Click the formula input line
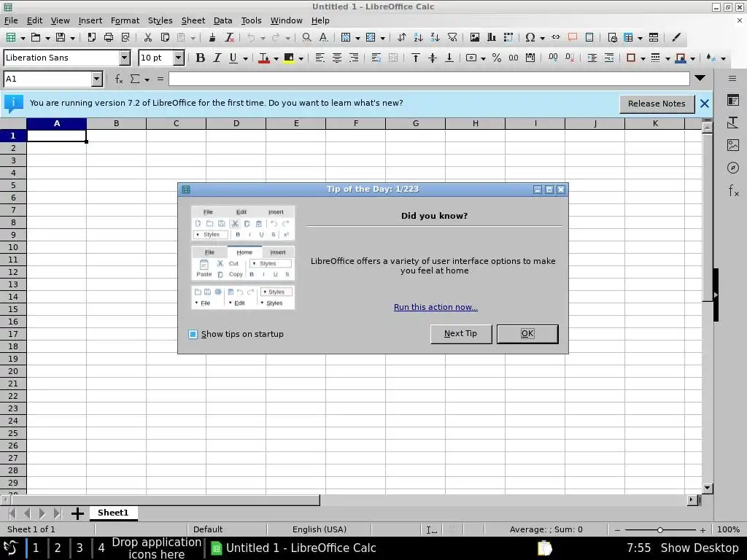Screen dimensions: 747x560 pyautogui.click(x=429, y=79)
